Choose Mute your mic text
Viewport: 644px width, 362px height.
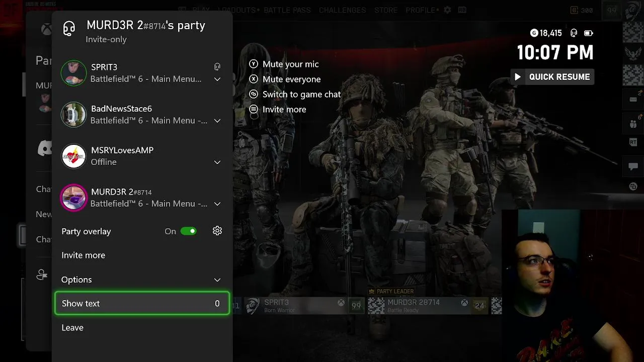click(x=291, y=64)
